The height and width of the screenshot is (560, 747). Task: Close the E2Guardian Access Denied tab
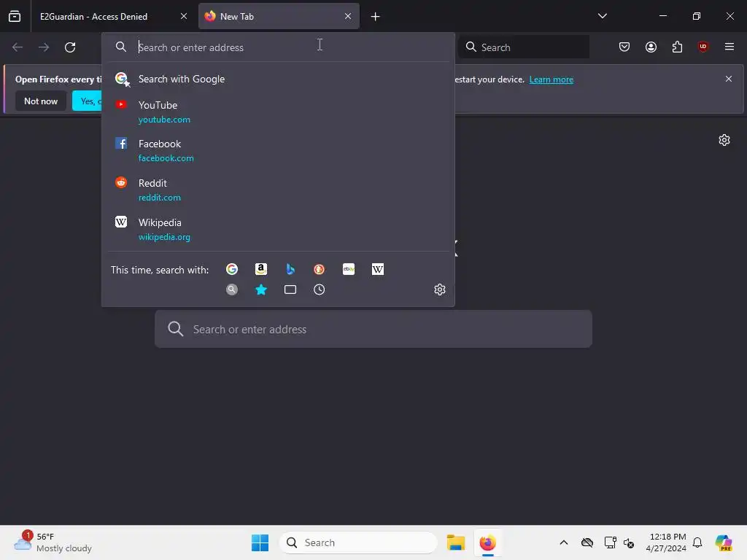pos(184,16)
